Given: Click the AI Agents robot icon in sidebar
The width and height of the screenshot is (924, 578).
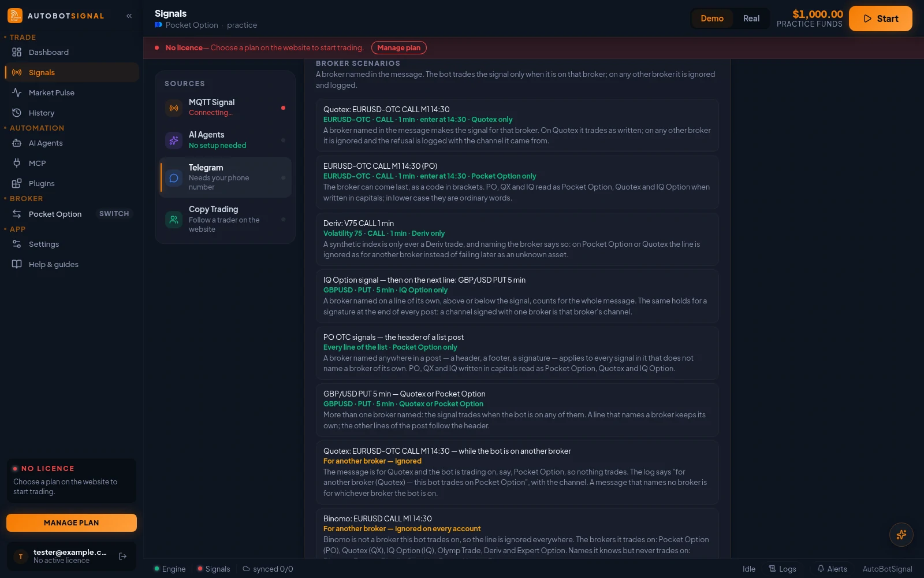Looking at the screenshot, I should 17,143.
